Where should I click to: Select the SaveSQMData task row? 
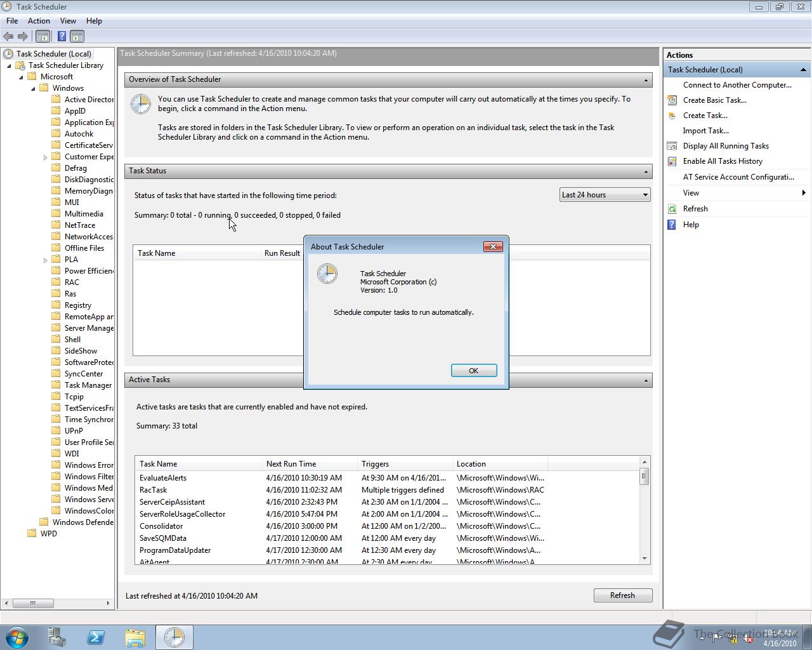pos(387,538)
